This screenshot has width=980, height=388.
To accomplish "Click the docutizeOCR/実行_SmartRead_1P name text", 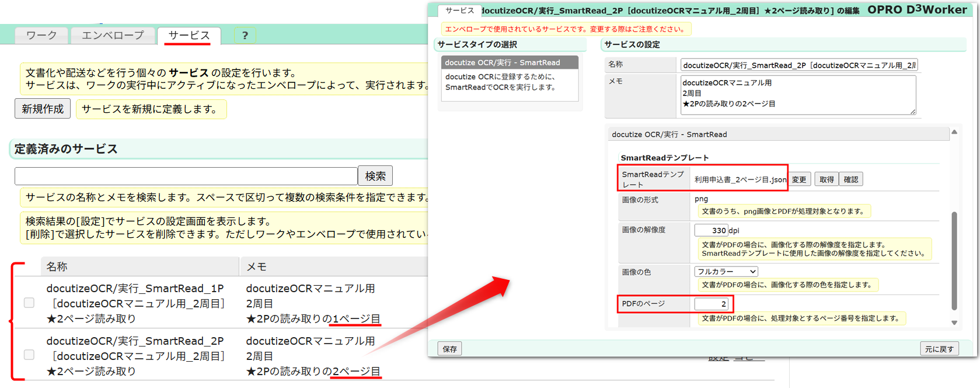I will click(135, 288).
